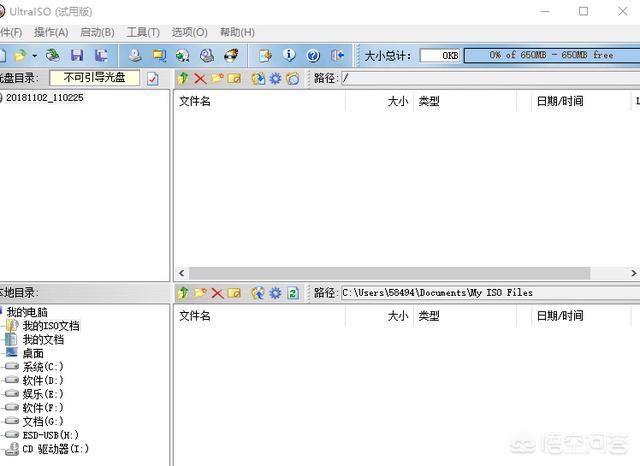Click the 不可引导光盘 boot status box

coord(94,78)
